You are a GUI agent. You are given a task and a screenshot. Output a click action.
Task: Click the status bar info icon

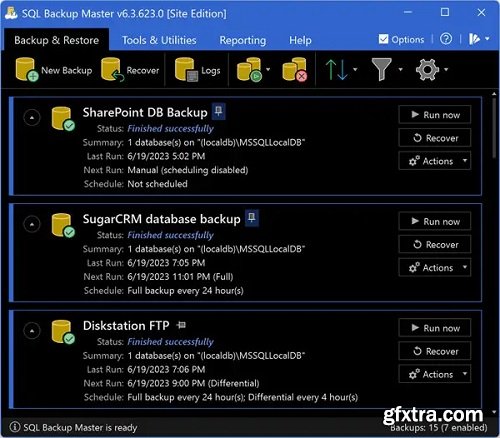tap(15, 427)
